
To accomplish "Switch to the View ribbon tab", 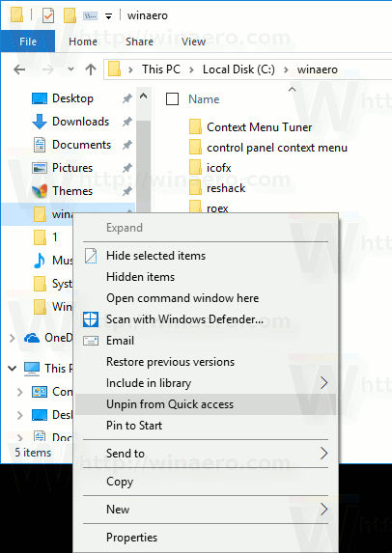I will [193, 41].
